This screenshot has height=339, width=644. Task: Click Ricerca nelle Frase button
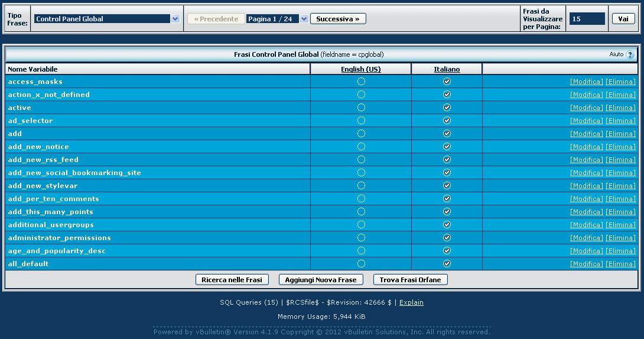pyautogui.click(x=232, y=280)
